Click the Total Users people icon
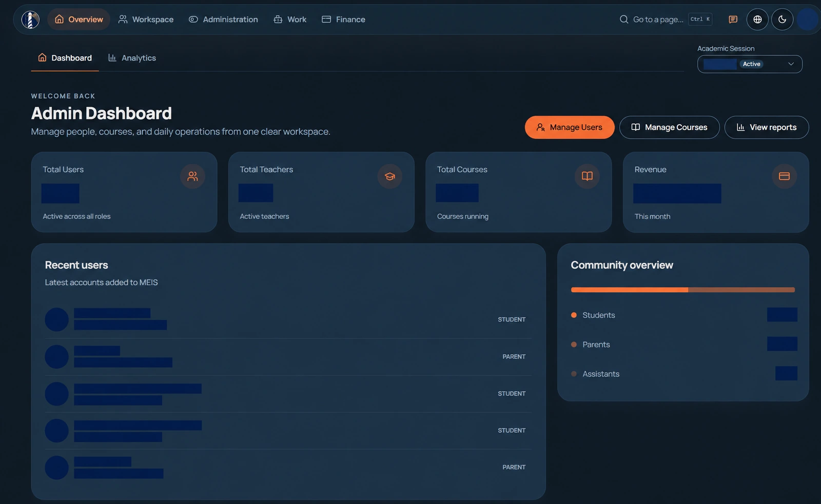The height and width of the screenshot is (504, 821). [x=192, y=176]
